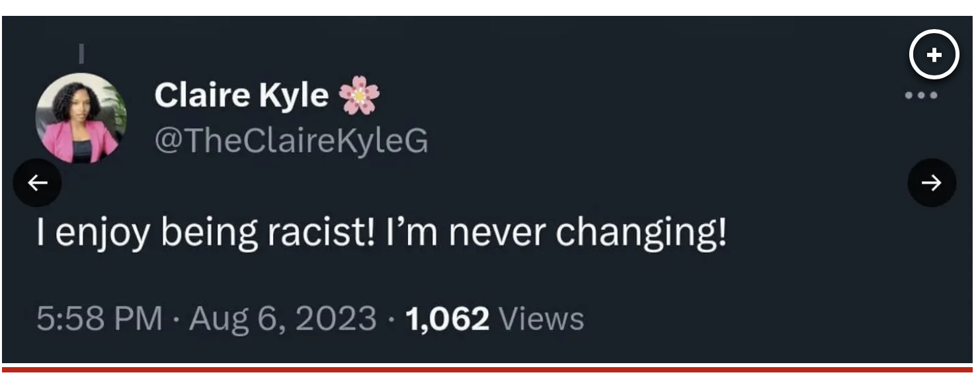Click the 1,062 view count number
Viewport: 980px width, 385px height.
448,318
